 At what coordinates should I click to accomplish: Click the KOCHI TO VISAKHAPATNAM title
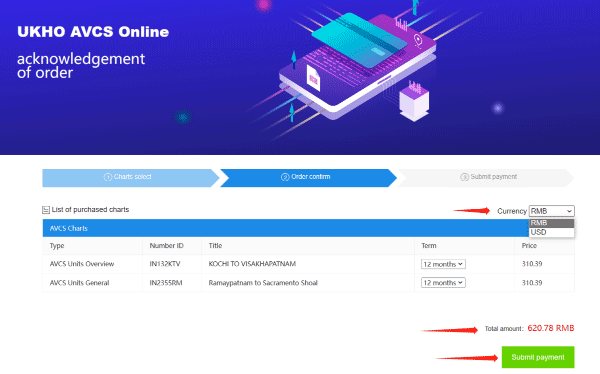click(x=252, y=264)
